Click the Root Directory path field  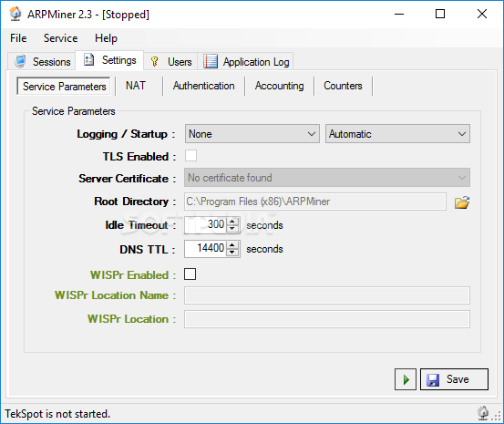[x=315, y=202]
